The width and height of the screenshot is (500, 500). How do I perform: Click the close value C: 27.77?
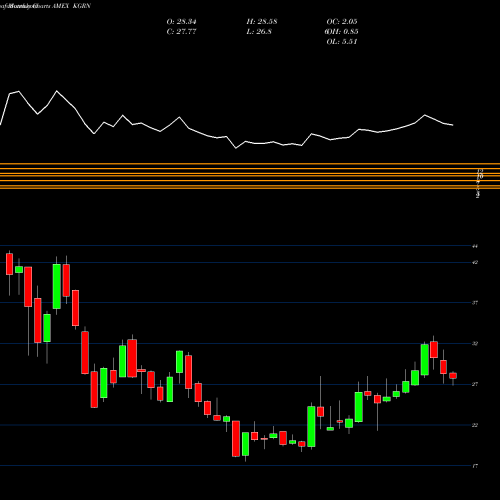click(181, 32)
